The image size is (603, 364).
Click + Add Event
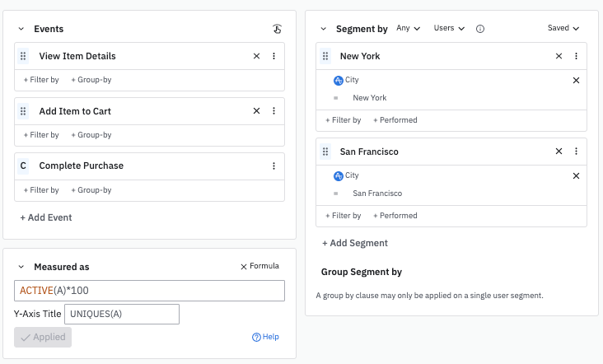[46, 217]
